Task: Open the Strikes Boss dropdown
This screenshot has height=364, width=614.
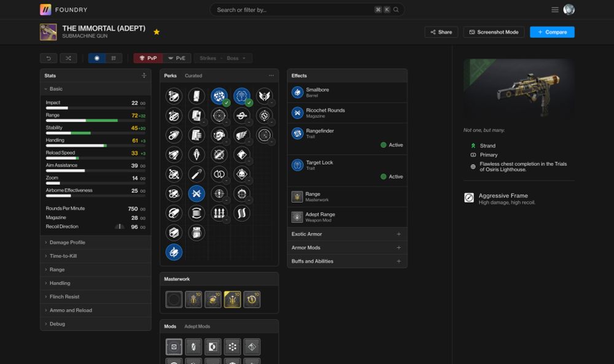Action: (x=223, y=58)
